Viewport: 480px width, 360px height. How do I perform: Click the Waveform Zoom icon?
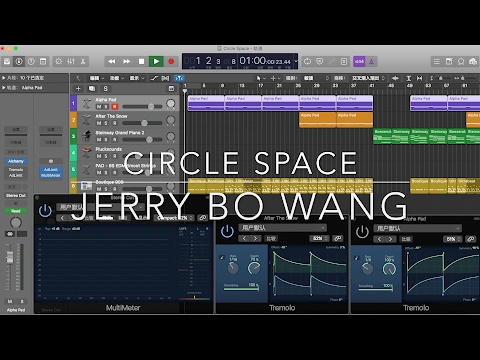(x=395, y=78)
